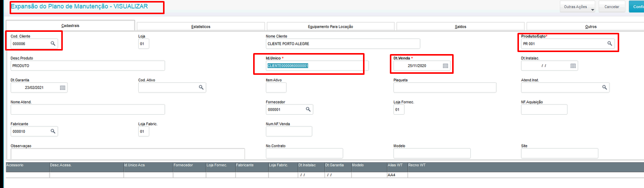The width and height of the screenshot is (644, 188).
Task: Click the Cancelar button
Action: pyautogui.click(x=612, y=7)
